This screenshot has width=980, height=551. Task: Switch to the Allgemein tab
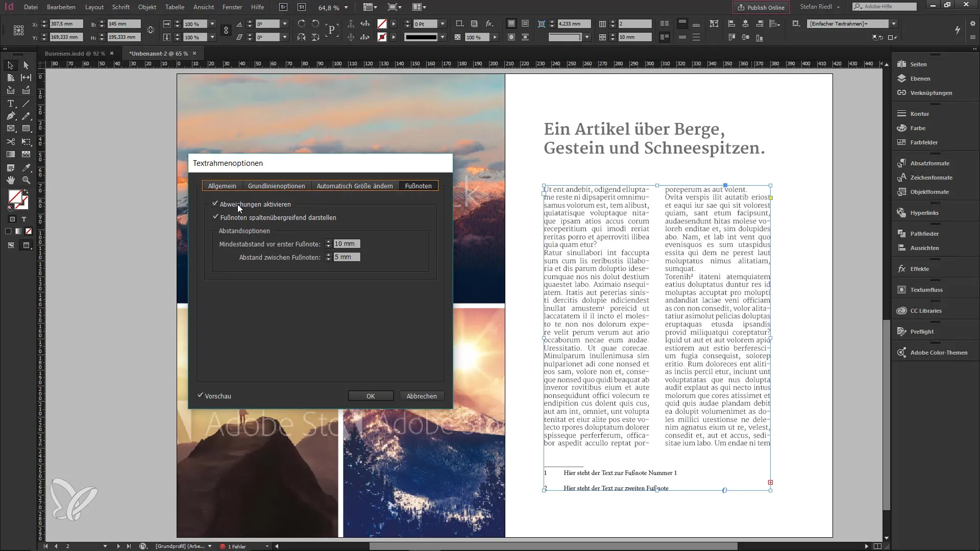tap(222, 186)
